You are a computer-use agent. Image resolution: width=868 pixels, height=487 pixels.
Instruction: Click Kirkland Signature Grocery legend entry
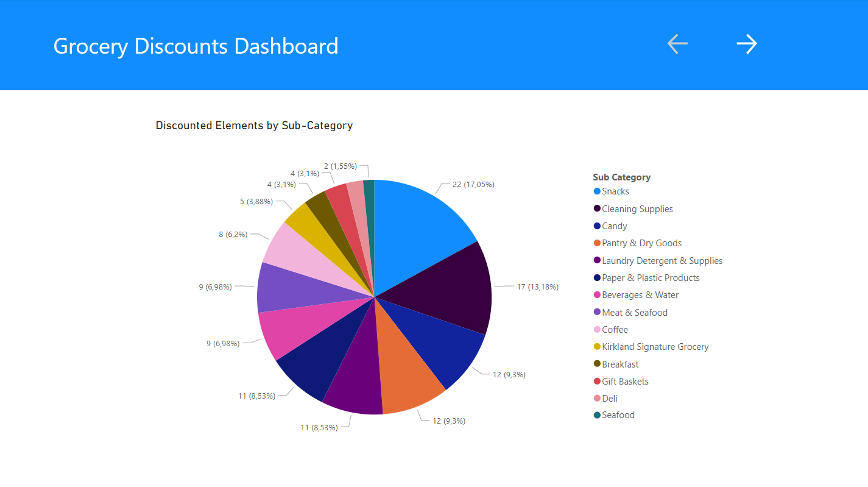(655, 347)
